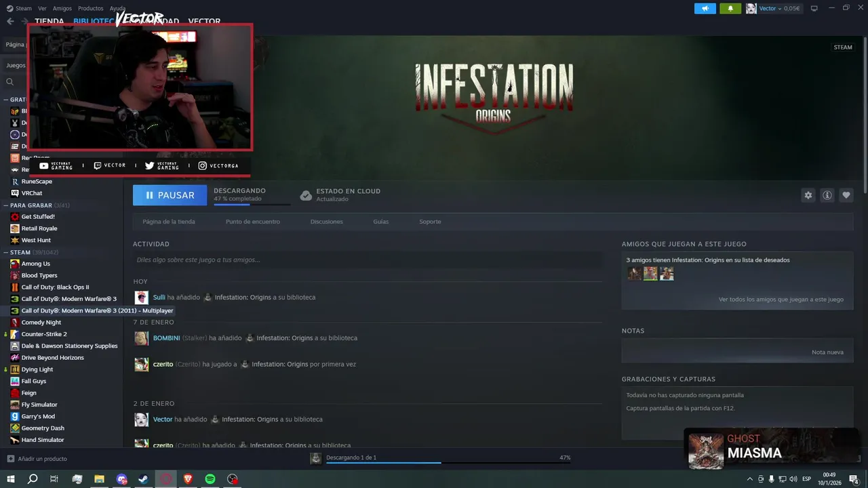Image resolution: width=868 pixels, height=488 pixels.
Task: Select Among Us in library
Action: pyautogui.click(x=35, y=264)
